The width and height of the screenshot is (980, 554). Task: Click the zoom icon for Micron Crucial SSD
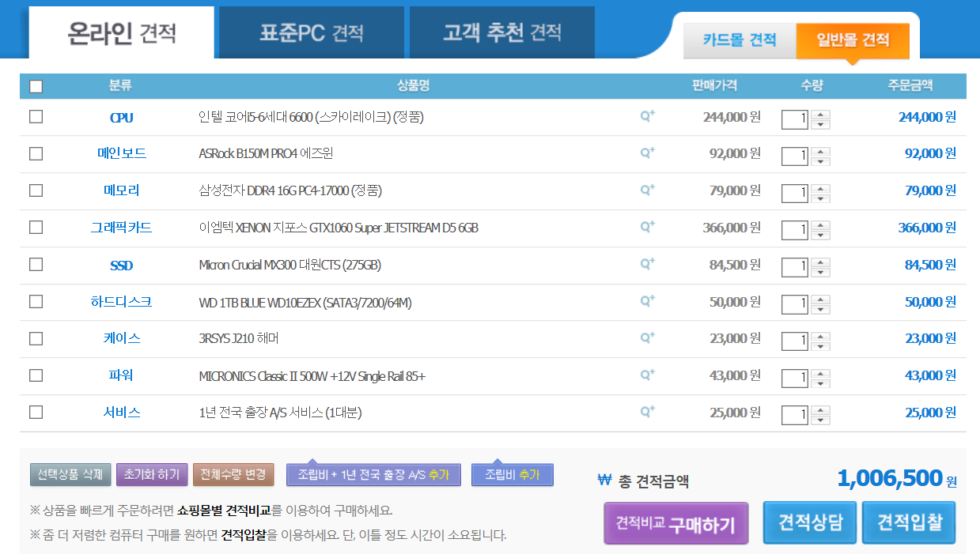click(x=647, y=264)
